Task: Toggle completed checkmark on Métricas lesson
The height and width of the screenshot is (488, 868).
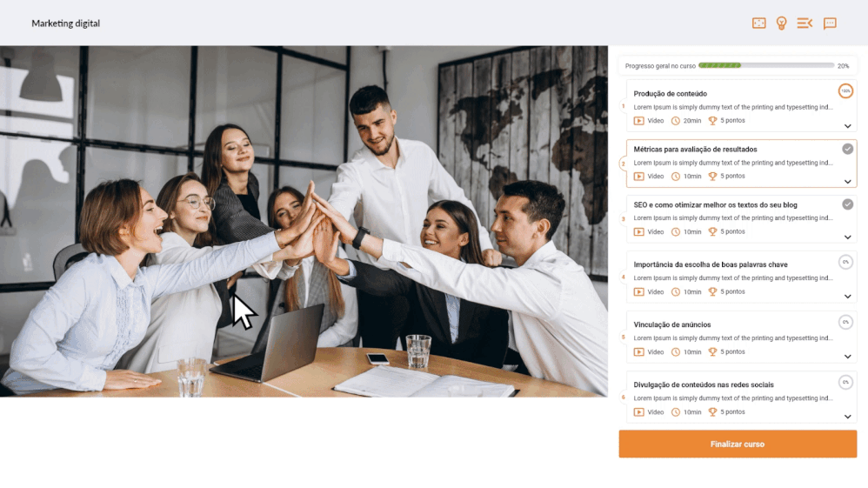Action: [x=847, y=149]
